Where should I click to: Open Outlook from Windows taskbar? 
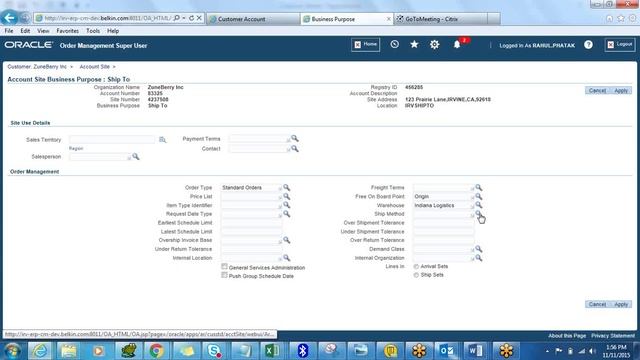pos(447,351)
